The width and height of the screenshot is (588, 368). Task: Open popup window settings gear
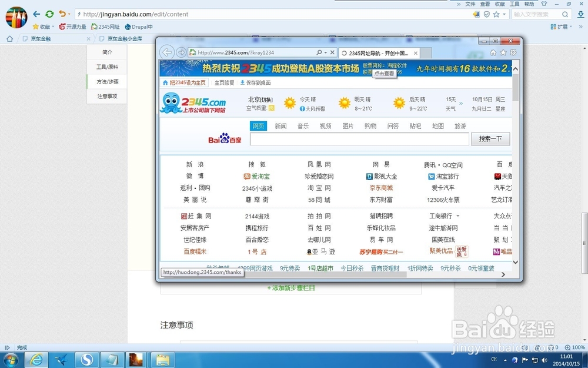513,52
